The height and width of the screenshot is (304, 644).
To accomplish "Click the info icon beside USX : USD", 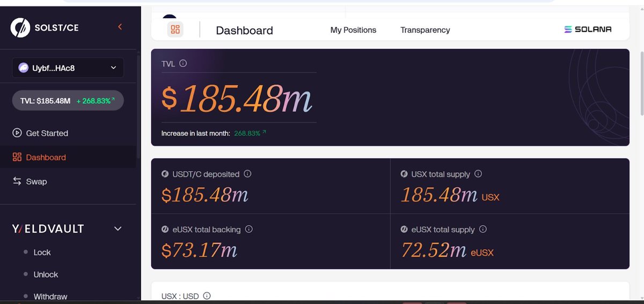I will coord(207,295).
